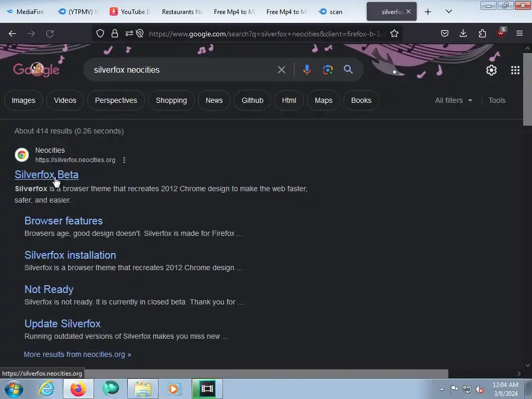The height and width of the screenshot is (399, 532).
Task: Search by image with Google Lens icon
Action: (327, 70)
